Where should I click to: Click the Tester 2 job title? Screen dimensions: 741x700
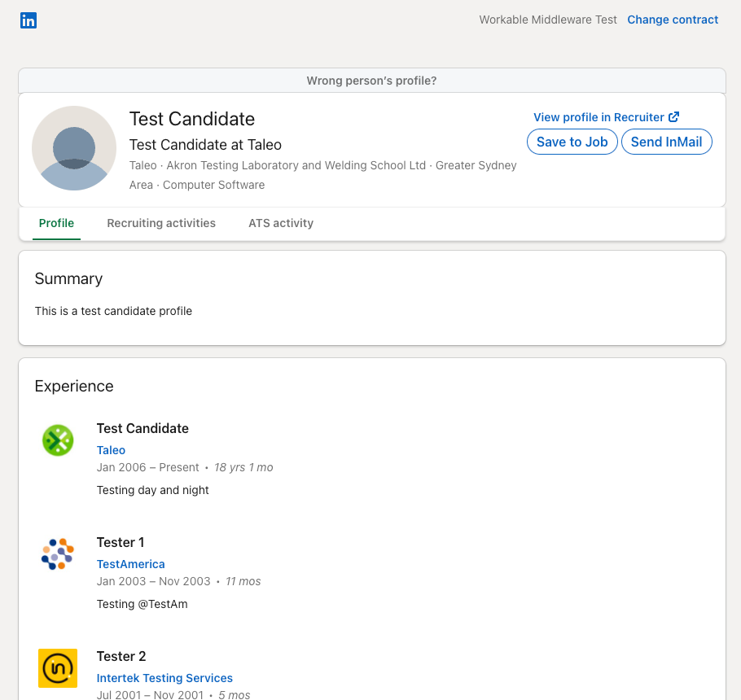tap(121, 656)
